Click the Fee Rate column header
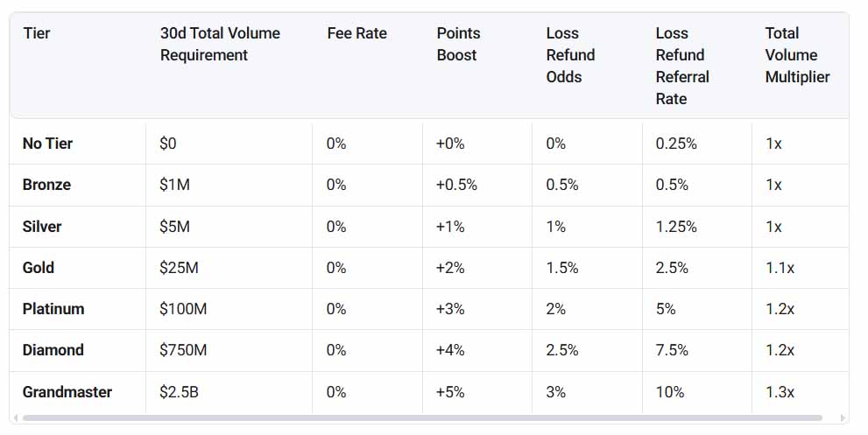The height and width of the screenshot is (435, 868). tap(356, 33)
